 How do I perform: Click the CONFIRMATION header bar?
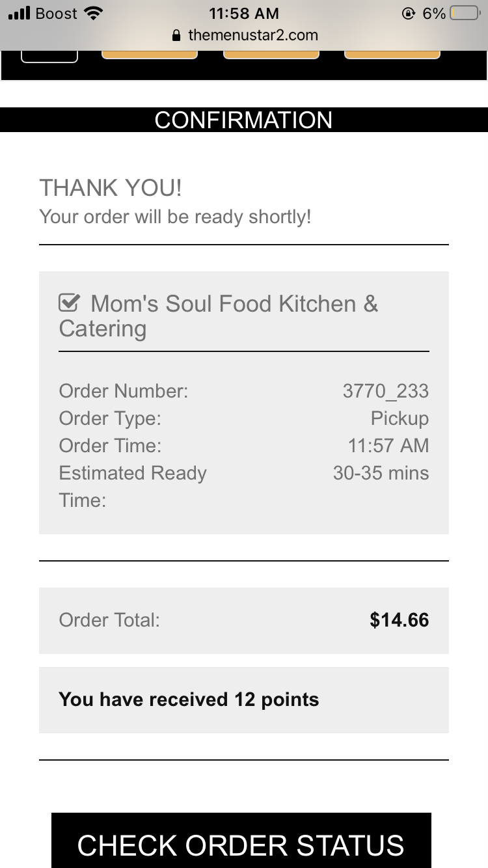point(244,120)
